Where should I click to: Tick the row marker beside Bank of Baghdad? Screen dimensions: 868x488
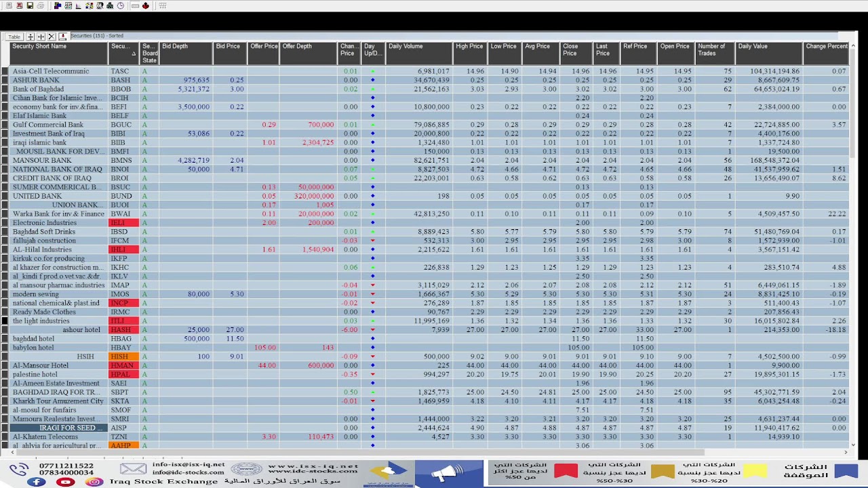point(5,89)
